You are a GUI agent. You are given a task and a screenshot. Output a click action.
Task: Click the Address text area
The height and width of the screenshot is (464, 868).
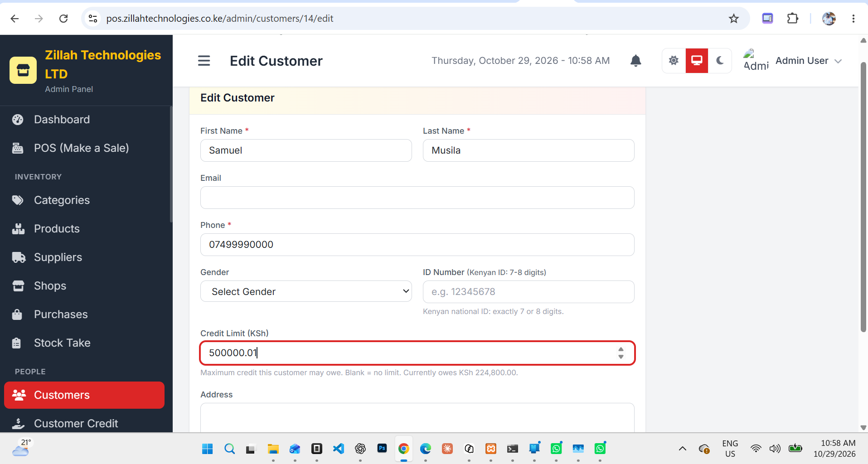pos(417,418)
